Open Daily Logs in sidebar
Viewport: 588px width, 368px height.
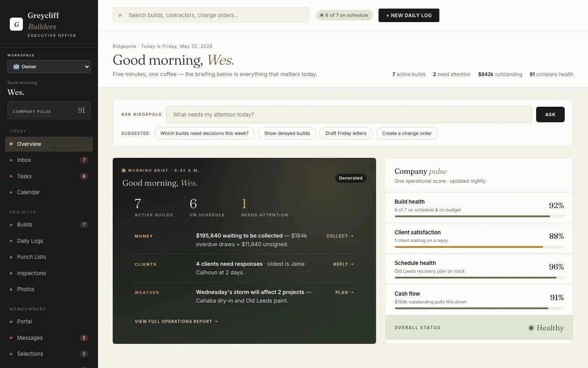point(49,241)
